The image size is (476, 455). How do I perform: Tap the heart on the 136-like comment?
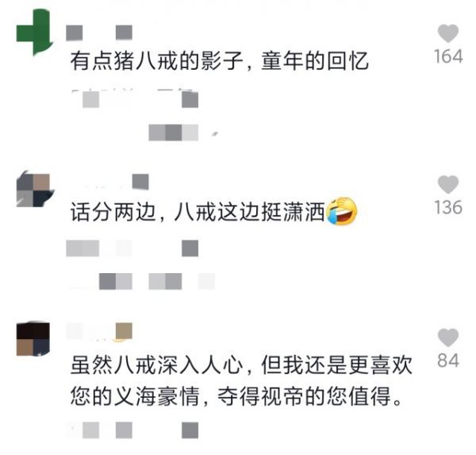click(448, 184)
